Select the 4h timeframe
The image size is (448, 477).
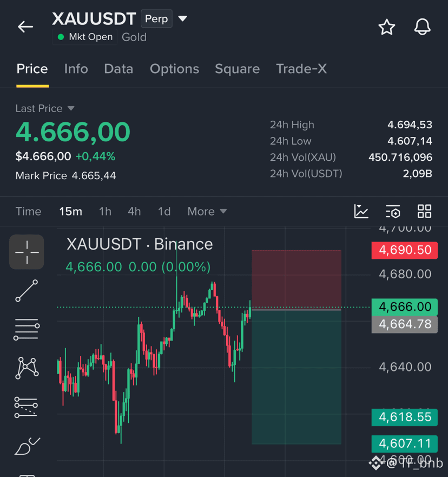[134, 211]
